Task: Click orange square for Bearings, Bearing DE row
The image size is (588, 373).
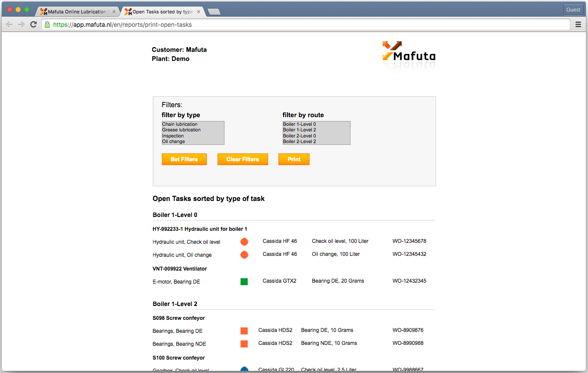Action: [x=244, y=331]
